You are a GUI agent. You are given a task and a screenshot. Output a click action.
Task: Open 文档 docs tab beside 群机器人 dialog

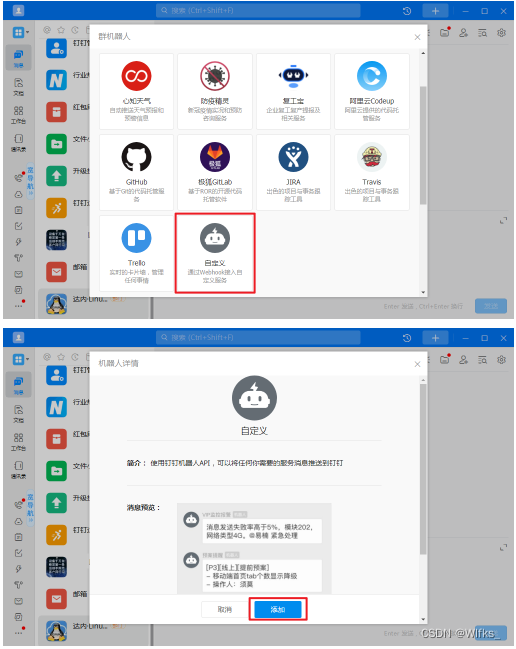(x=18, y=87)
